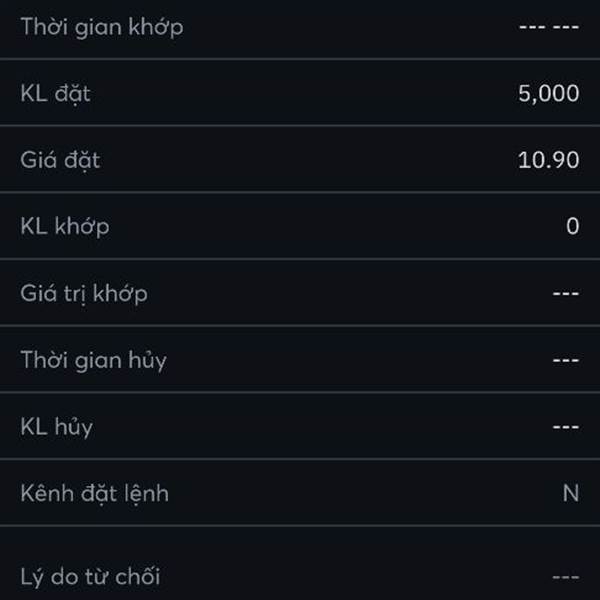Select the Giá đặt label
This screenshot has height=600, width=600.
click(60, 160)
